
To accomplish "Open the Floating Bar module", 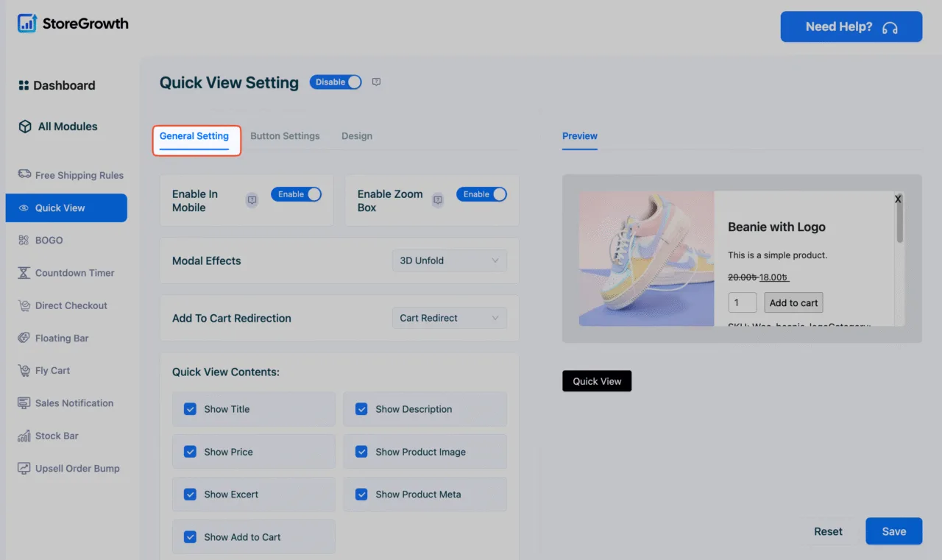I will click(x=53, y=339).
